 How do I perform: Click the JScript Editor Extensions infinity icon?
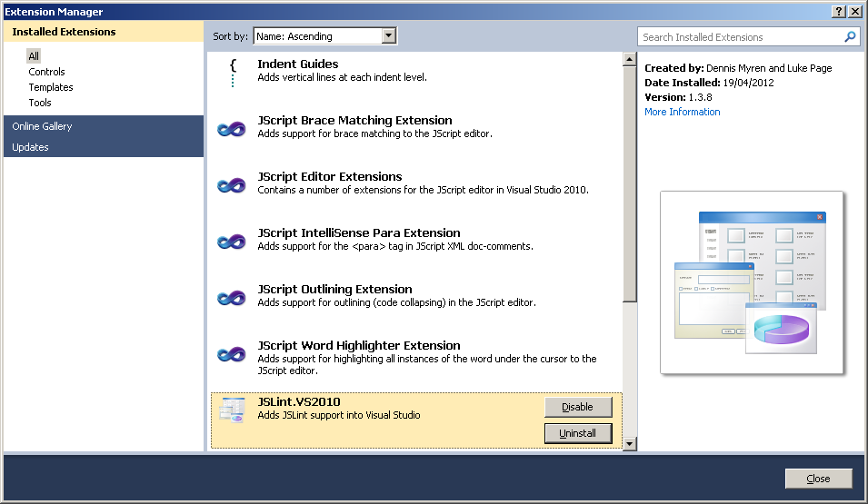coord(232,185)
